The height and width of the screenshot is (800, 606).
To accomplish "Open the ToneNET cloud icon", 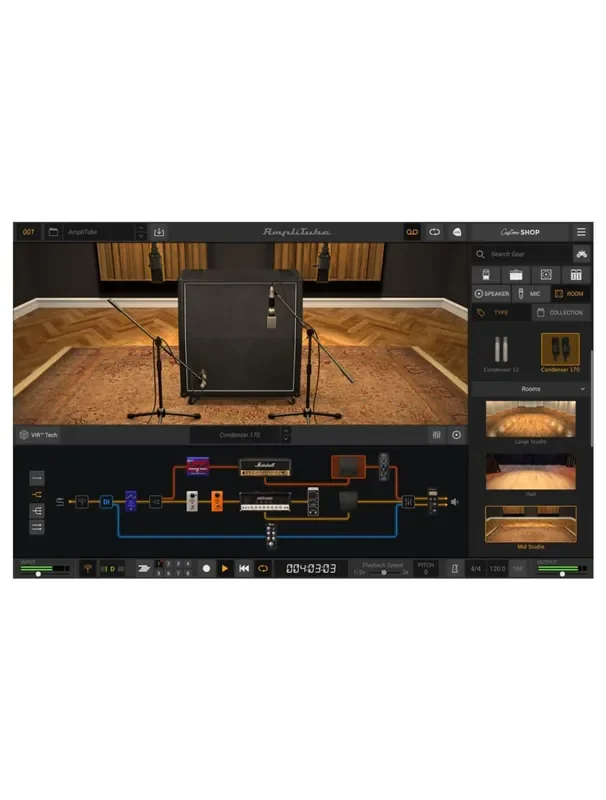I will (457, 232).
